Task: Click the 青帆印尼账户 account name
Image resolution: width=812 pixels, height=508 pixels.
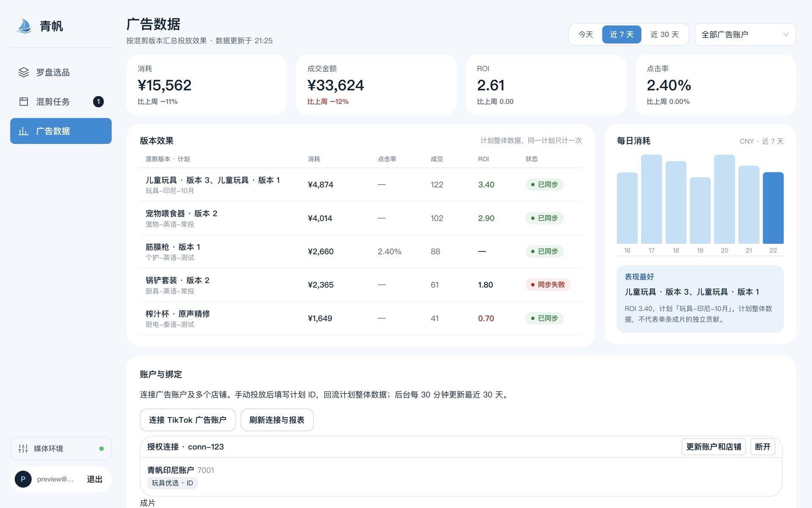Action: click(170, 470)
